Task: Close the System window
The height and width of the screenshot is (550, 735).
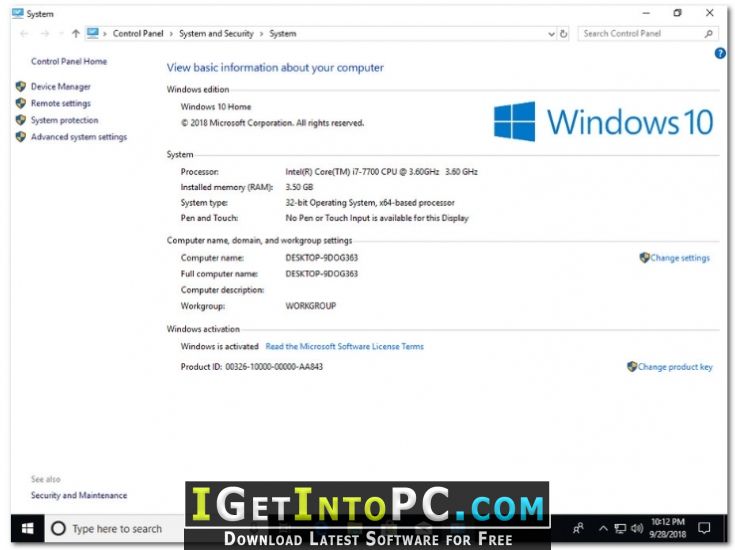Action: 710,13
